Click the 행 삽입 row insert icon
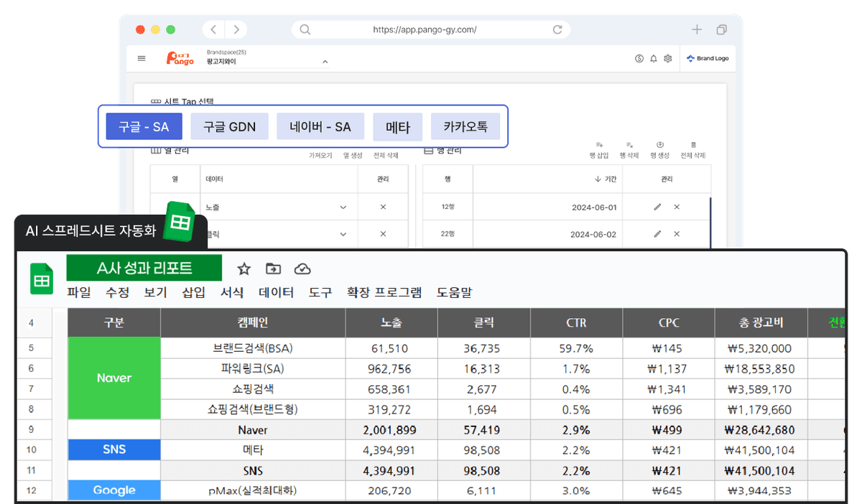Viewport: 862px width, 504px height. (599, 149)
